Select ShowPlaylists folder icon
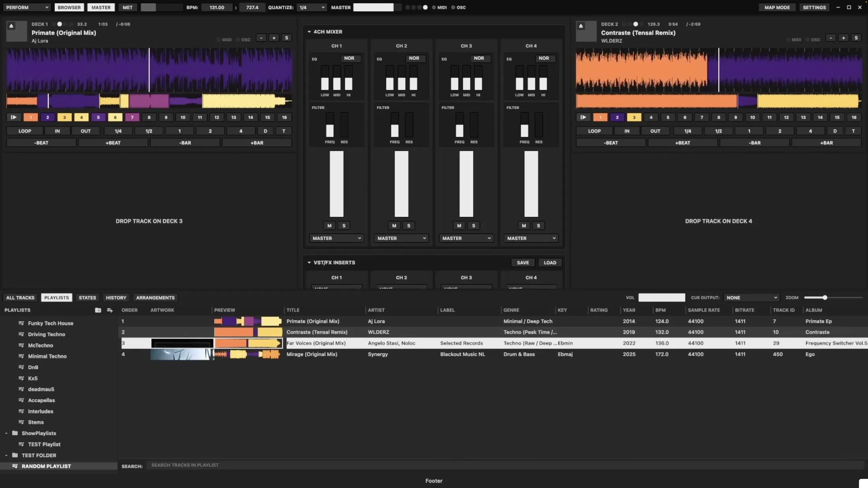The height and width of the screenshot is (488, 868). coord(15,433)
